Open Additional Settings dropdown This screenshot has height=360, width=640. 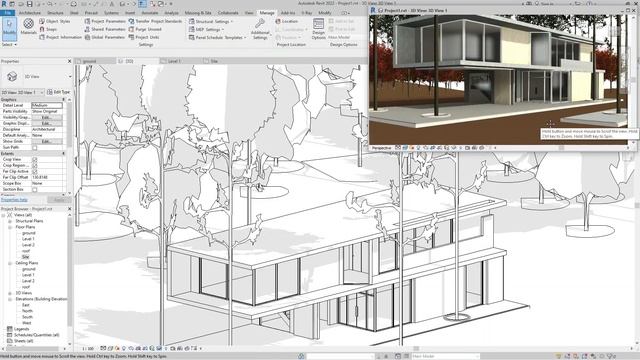(x=260, y=29)
